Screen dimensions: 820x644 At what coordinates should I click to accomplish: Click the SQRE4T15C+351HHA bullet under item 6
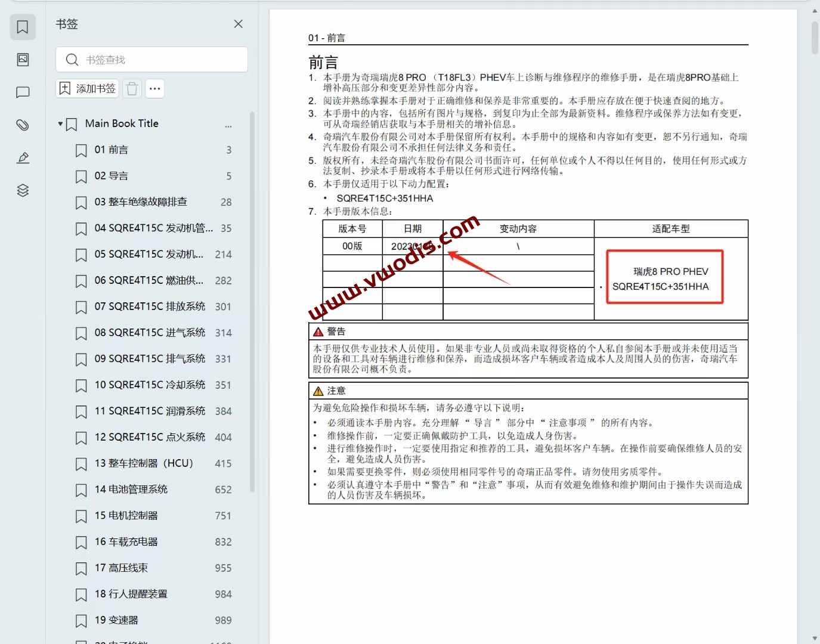(x=385, y=199)
